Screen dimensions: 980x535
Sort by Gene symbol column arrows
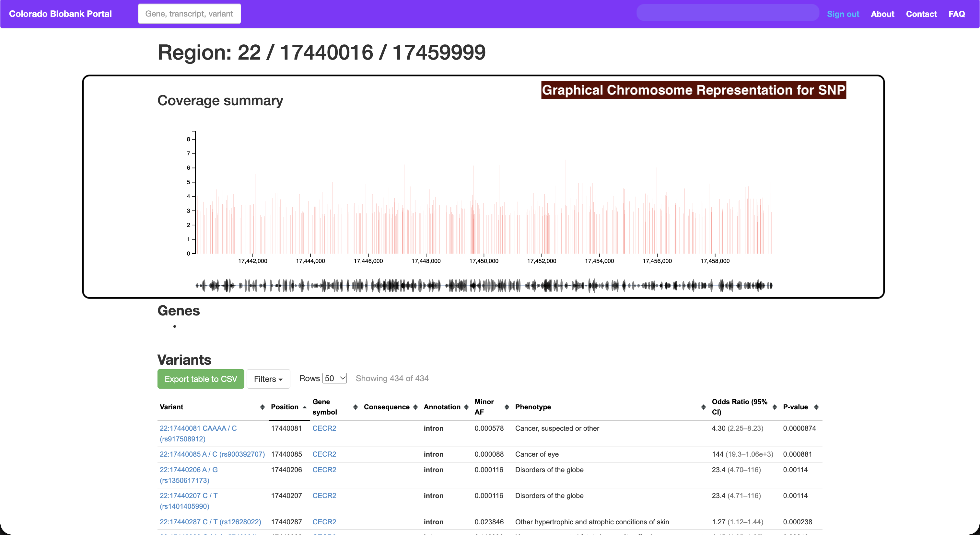(x=355, y=407)
